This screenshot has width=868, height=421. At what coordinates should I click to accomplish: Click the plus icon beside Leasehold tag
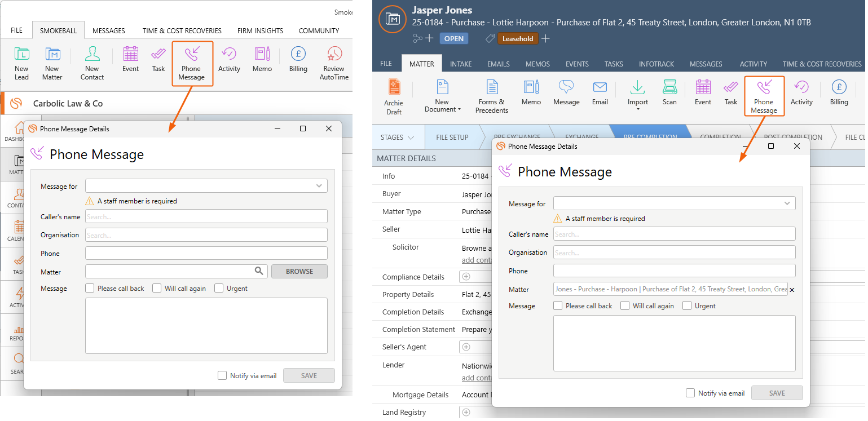coord(545,39)
